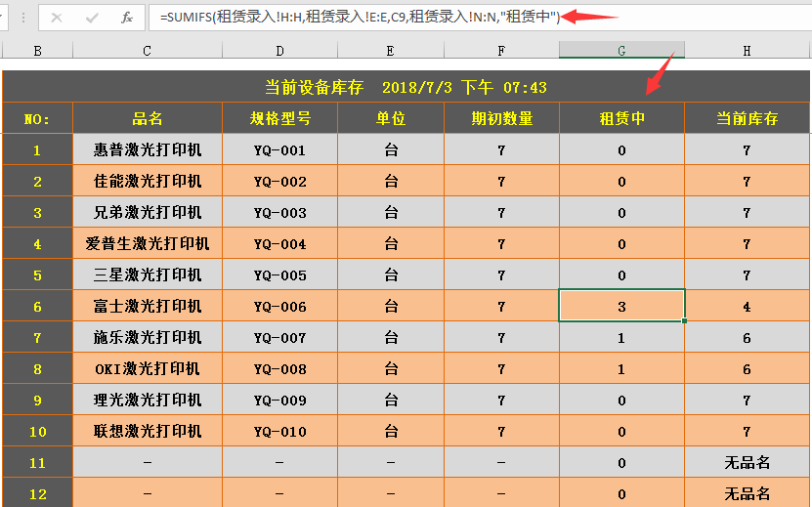The image size is (812, 507).
Task: Select cell 理光激光打印机
Action: 148,400
